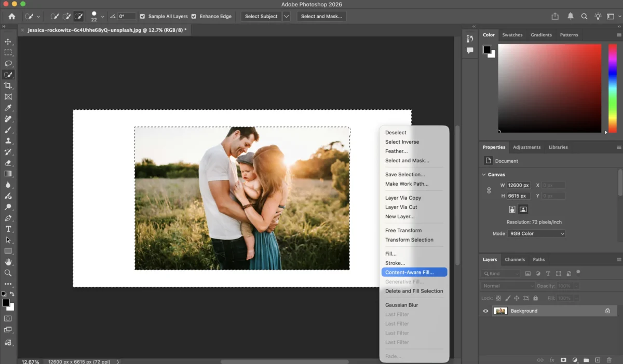Viewport: 623px width, 364px height.
Task: Select the Pen tool
Action: [x=8, y=218]
